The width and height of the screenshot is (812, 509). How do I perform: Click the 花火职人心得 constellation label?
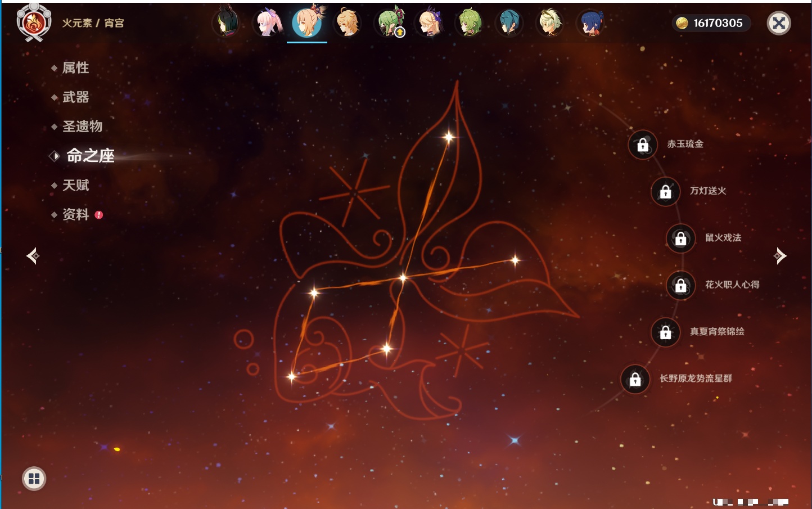[732, 285]
